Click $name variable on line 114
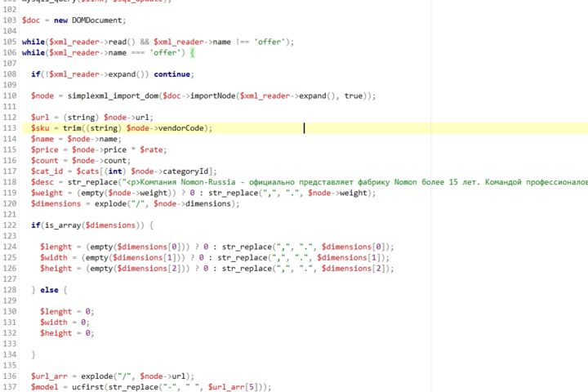Image resolution: width=588 pixels, height=392 pixels. click(x=42, y=139)
